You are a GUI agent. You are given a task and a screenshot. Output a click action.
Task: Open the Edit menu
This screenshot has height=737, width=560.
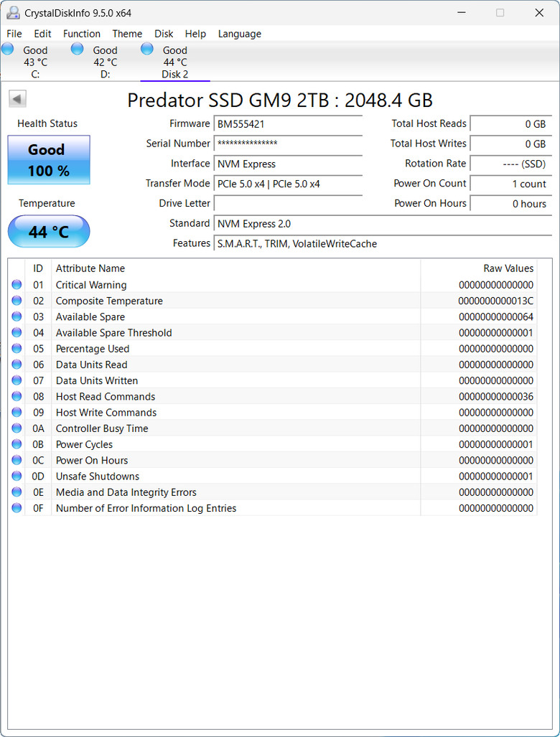pos(42,34)
